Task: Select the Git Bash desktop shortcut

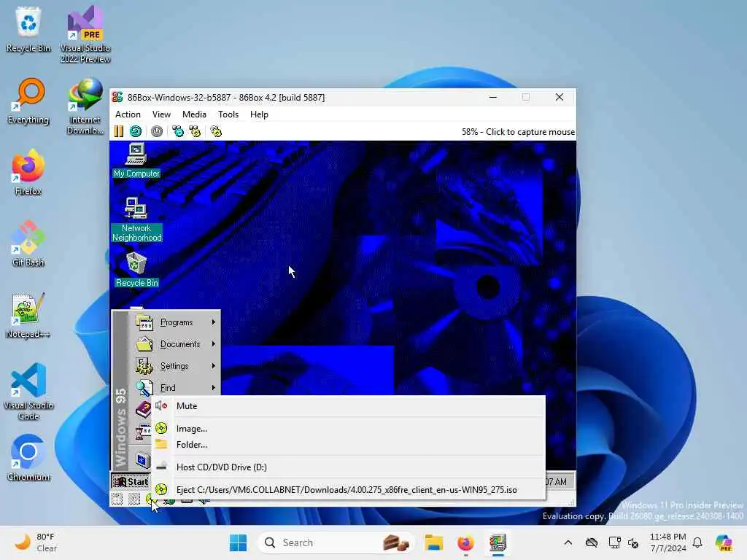Action: click(28, 244)
